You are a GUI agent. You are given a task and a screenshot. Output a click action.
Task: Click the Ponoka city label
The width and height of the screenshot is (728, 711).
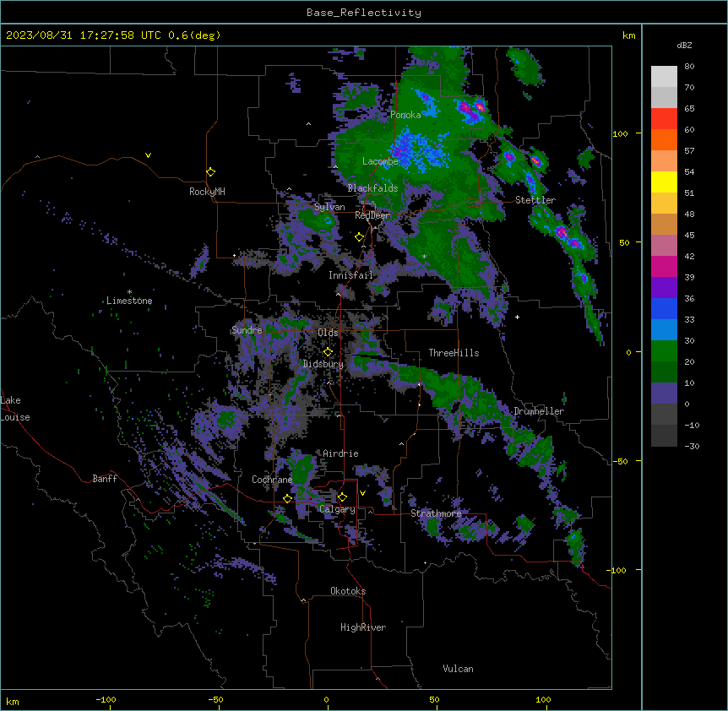(405, 115)
